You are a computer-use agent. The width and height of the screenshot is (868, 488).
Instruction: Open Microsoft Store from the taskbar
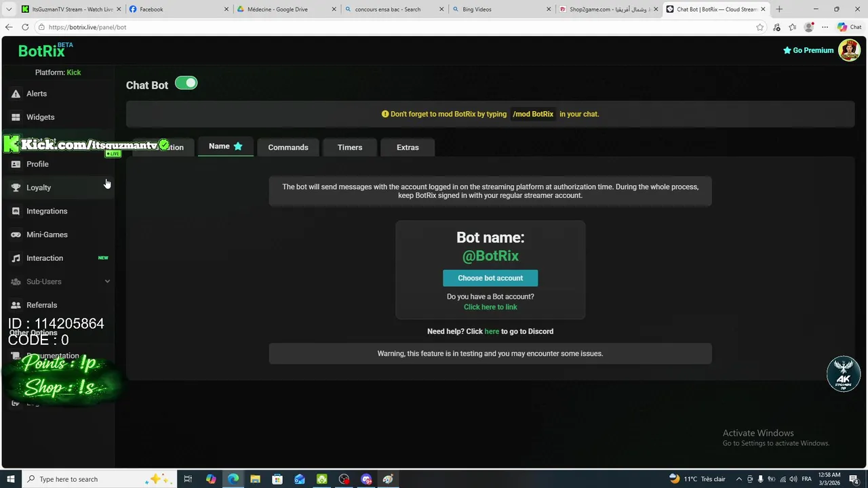tap(277, 479)
